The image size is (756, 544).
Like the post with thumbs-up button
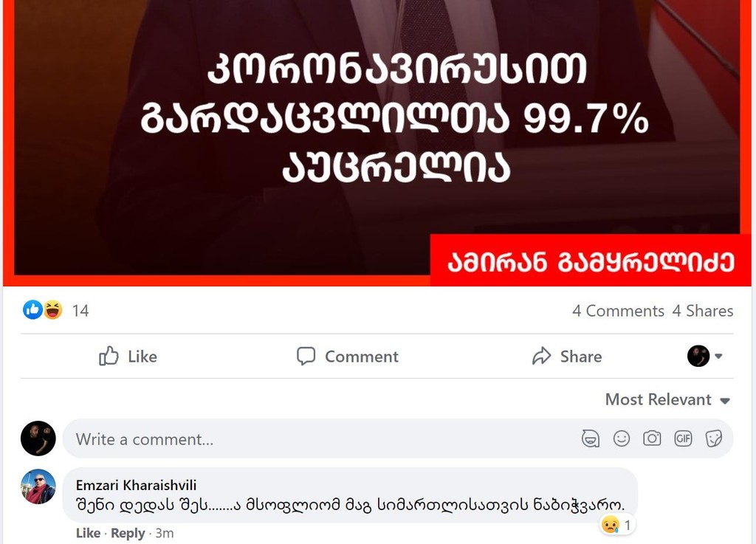tap(128, 357)
